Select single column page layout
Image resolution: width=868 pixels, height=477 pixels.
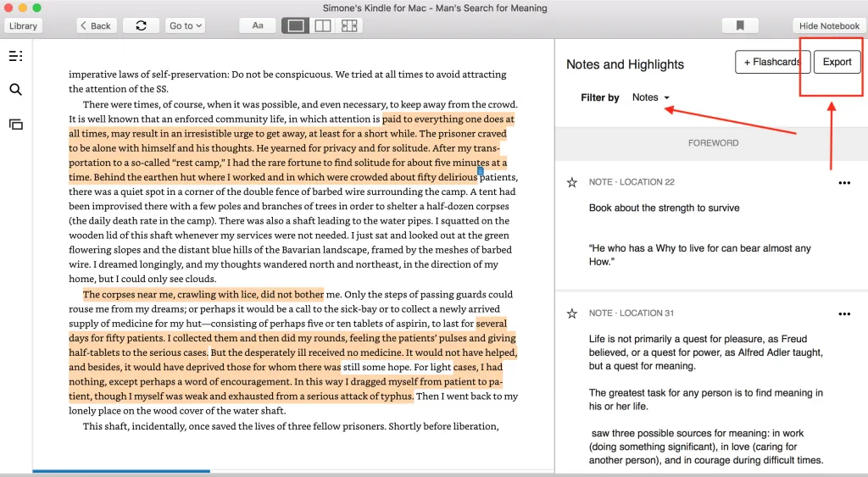tap(296, 26)
